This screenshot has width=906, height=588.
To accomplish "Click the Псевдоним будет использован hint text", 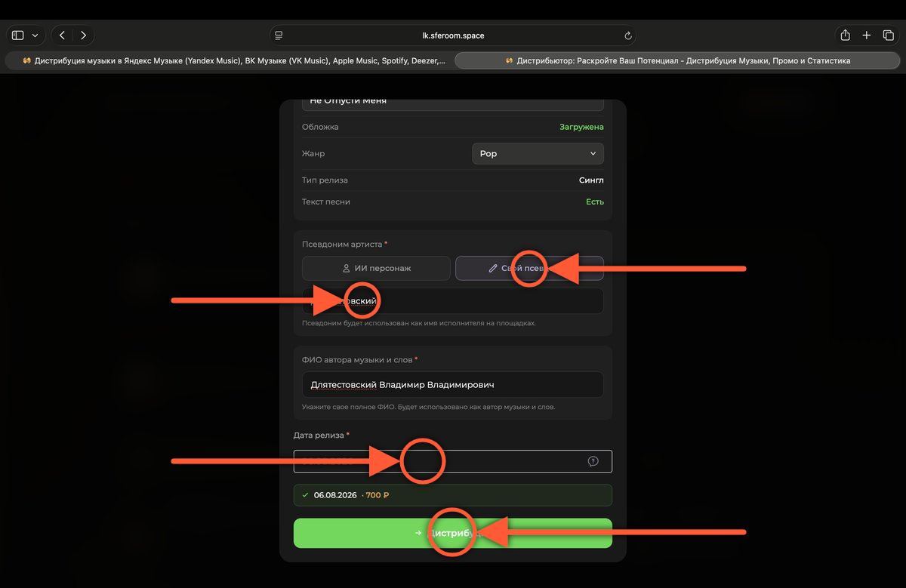I will click(x=419, y=323).
